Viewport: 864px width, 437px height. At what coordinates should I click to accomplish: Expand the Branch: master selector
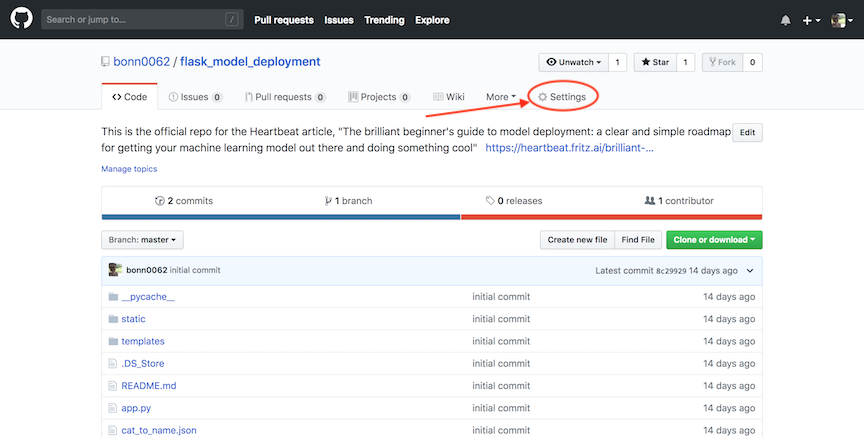tap(142, 240)
